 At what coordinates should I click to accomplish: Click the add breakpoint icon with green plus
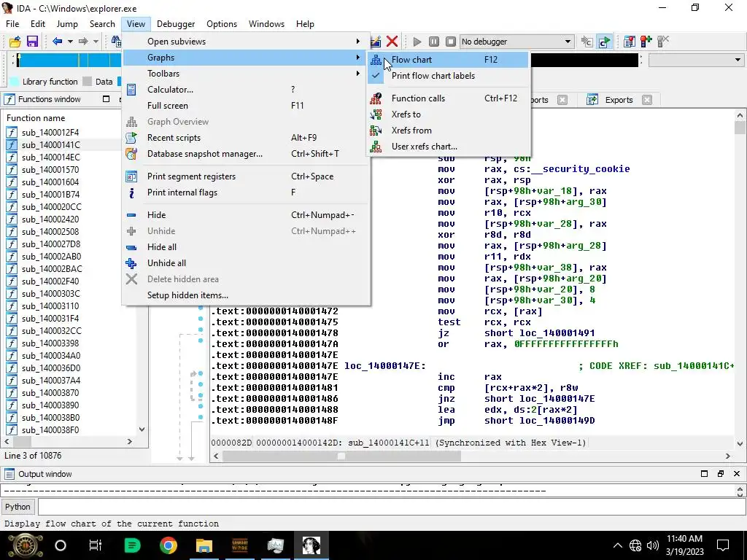coord(646,42)
